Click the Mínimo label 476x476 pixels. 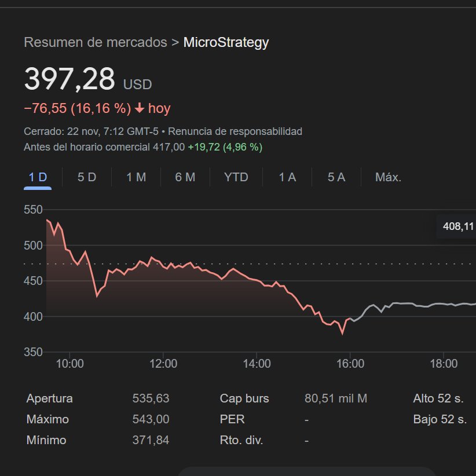46,440
